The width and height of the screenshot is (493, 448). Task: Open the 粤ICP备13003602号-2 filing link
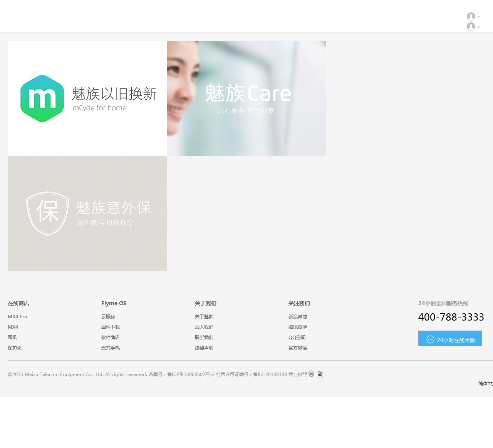click(191, 374)
